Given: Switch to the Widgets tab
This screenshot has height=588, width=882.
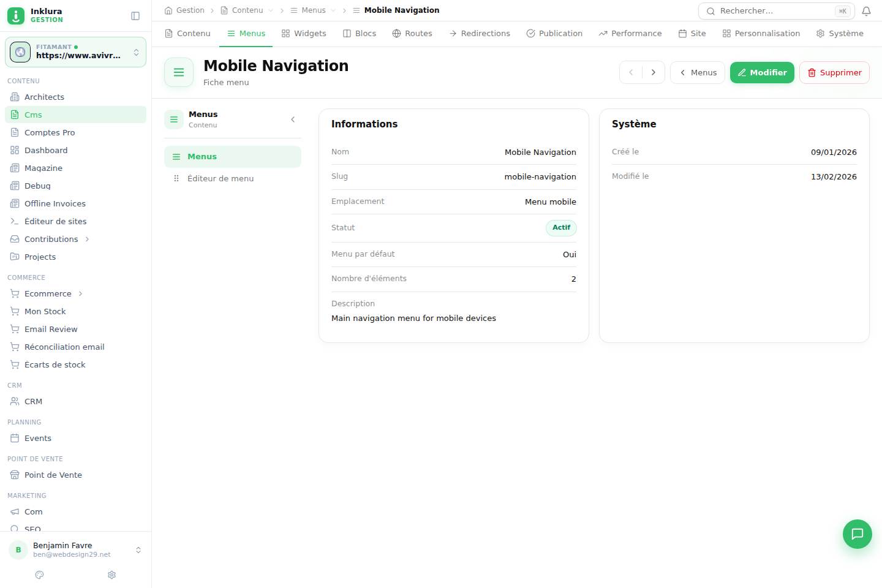Looking at the screenshot, I should pyautogui.click(x=304, y=34).
